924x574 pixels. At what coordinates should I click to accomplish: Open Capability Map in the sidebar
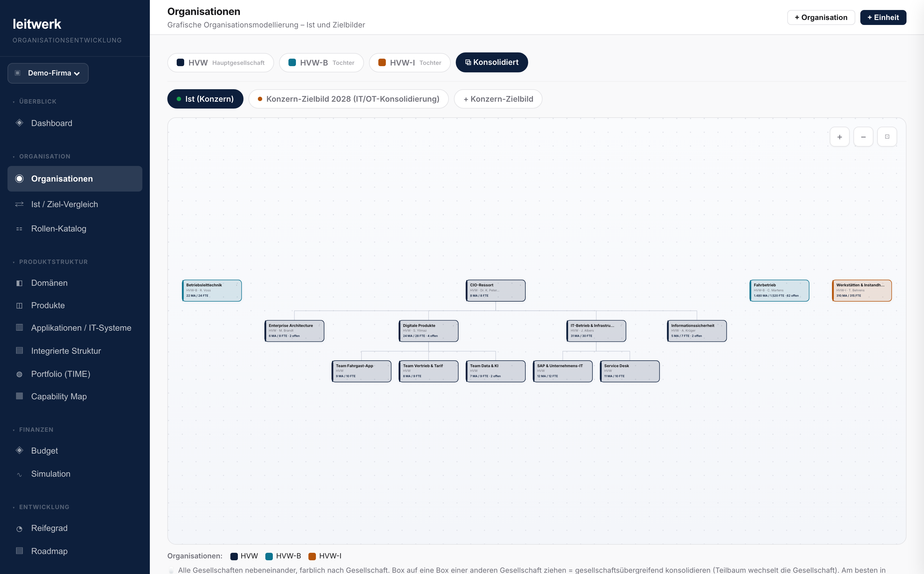coord(75,396)
